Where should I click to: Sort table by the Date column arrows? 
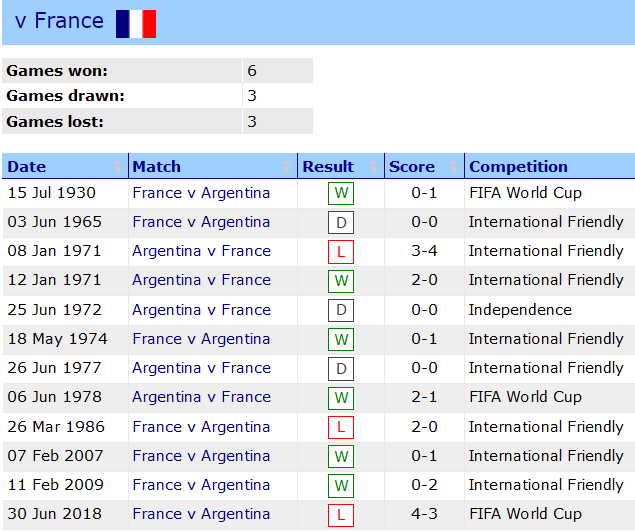coord(119,166)
